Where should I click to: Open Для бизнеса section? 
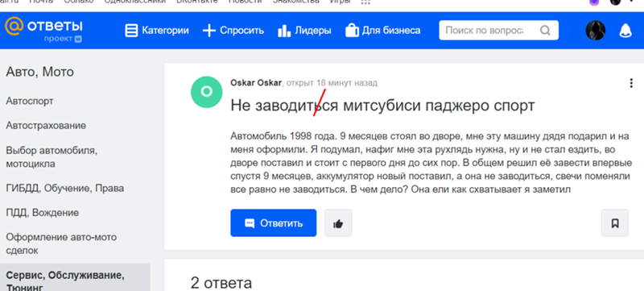tap(383, 31)
